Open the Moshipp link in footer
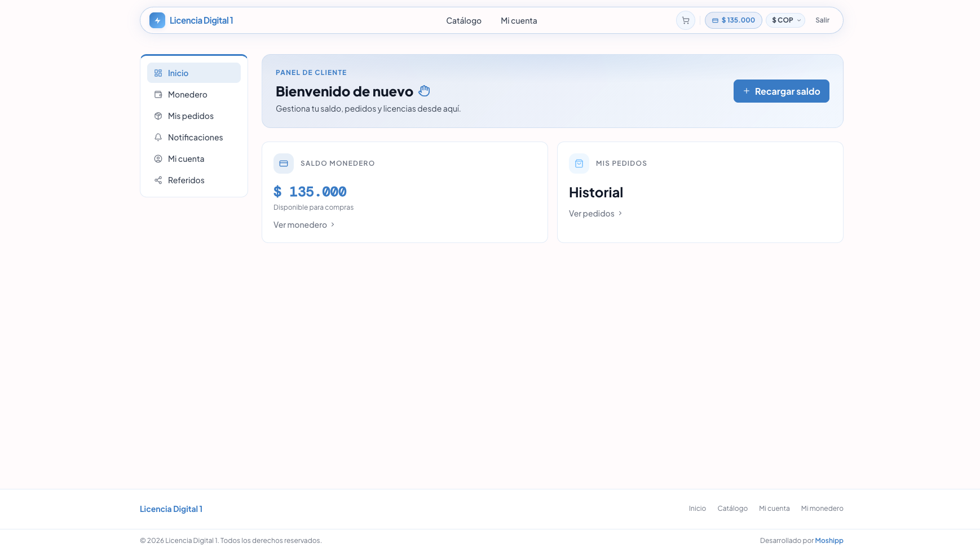The height and width of the screenshot is (552, 980). tap(829, 540)
